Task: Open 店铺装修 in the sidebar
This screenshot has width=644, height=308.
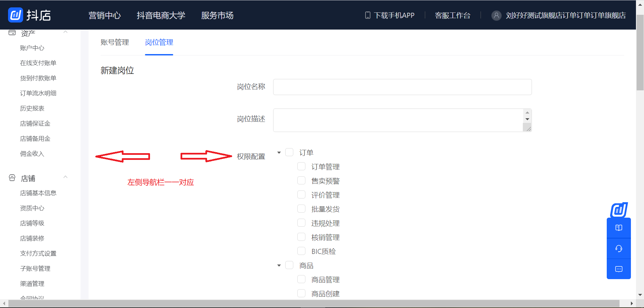Action: (32, 238)
